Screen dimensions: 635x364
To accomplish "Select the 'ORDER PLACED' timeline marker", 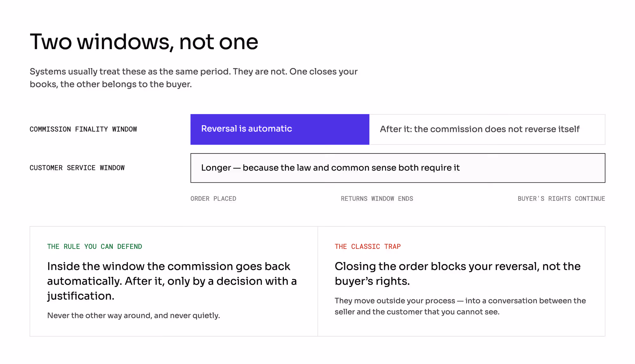I will [x=213, y=198].
